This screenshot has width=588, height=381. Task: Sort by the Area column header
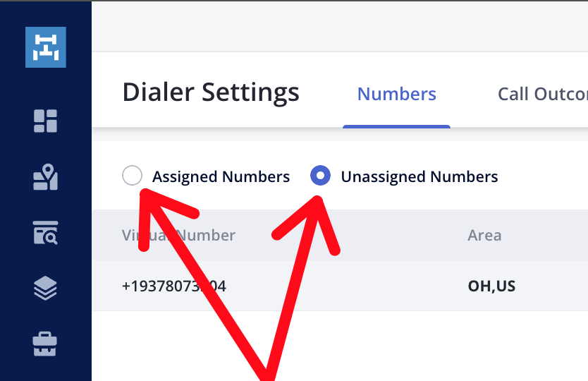point(484,236)
